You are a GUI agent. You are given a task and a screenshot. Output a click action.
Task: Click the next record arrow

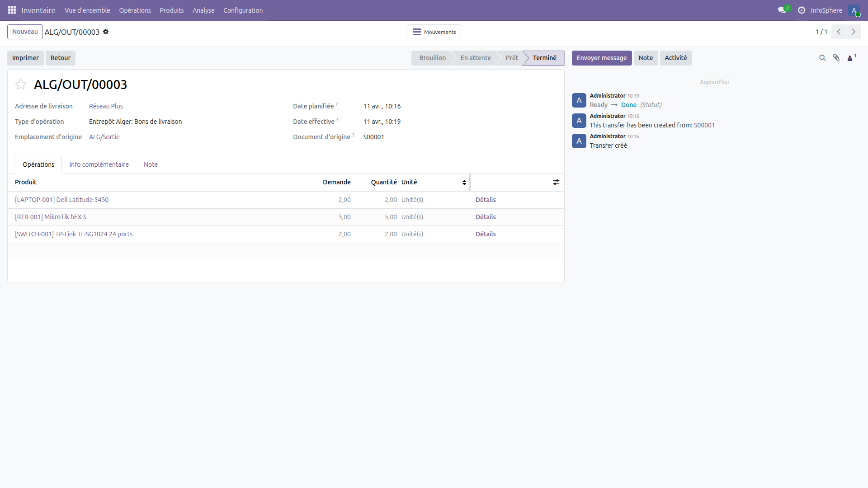click(854, 32)
